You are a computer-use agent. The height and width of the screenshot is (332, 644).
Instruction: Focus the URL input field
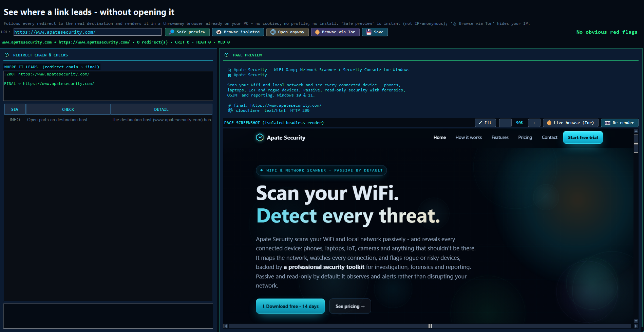(88, 32)
